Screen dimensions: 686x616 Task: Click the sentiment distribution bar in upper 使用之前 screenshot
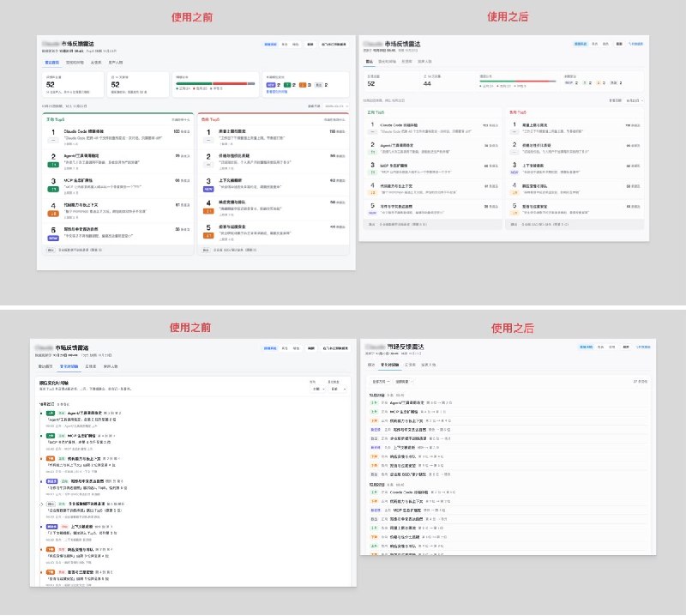click(215, 83)
